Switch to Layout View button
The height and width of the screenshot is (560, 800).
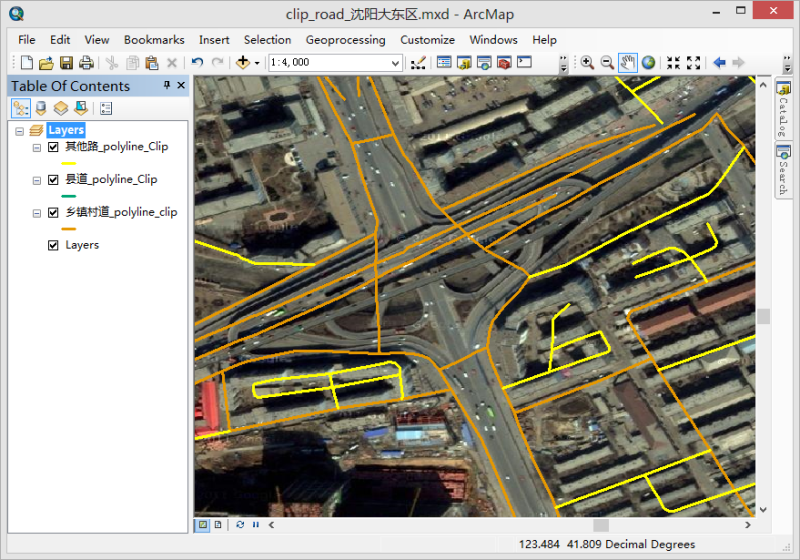pyautogui.click(x=218, y=524)
